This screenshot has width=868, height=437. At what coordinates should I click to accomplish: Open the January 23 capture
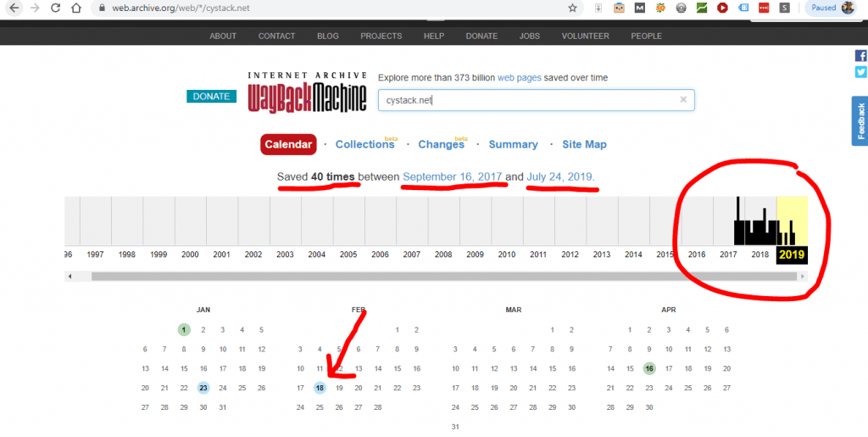[x=203, y=389]
